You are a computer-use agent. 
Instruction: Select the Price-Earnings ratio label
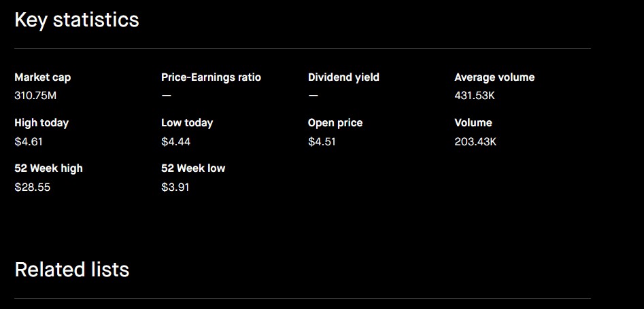pyautogui.click(x=211, y=77)
